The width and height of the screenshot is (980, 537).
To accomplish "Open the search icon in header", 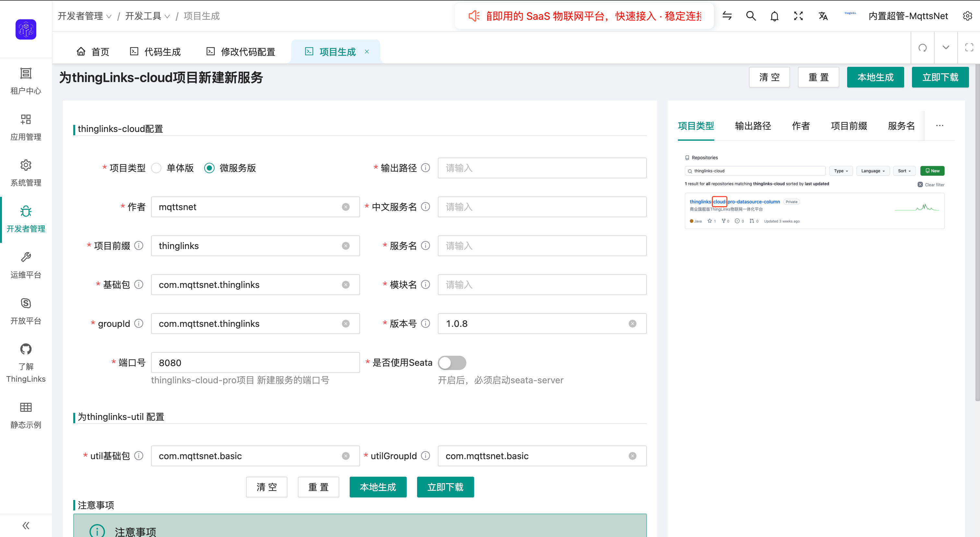I will coord(751,16).
